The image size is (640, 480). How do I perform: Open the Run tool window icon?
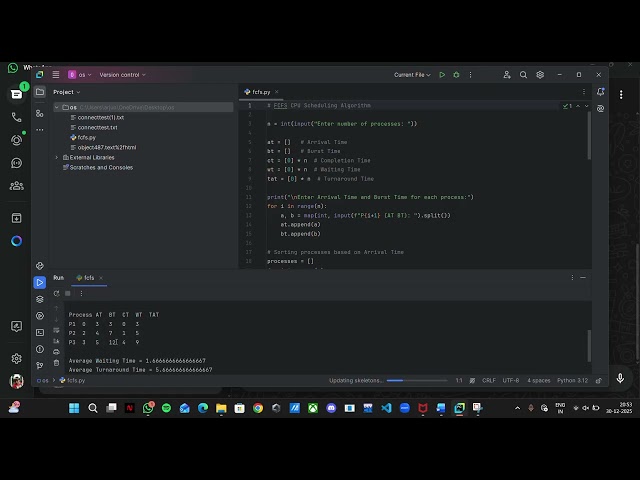tap(40, 282)
